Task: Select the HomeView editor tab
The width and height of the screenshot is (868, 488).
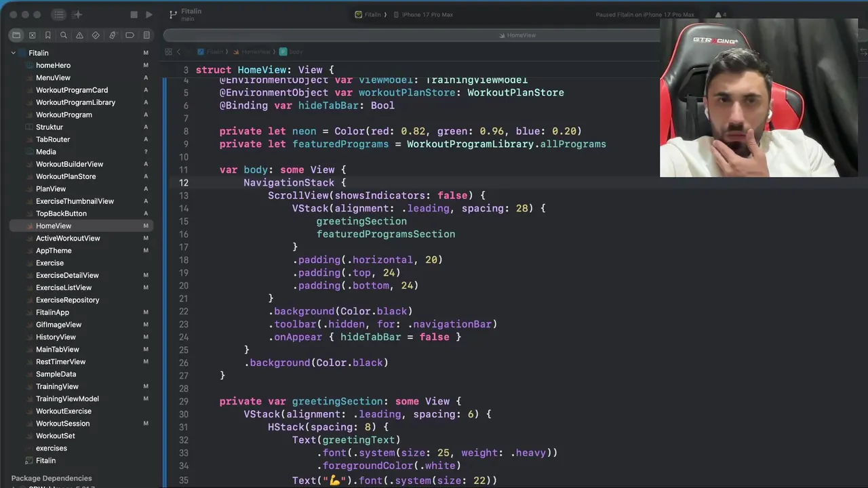Action: [x=517, y=35]
